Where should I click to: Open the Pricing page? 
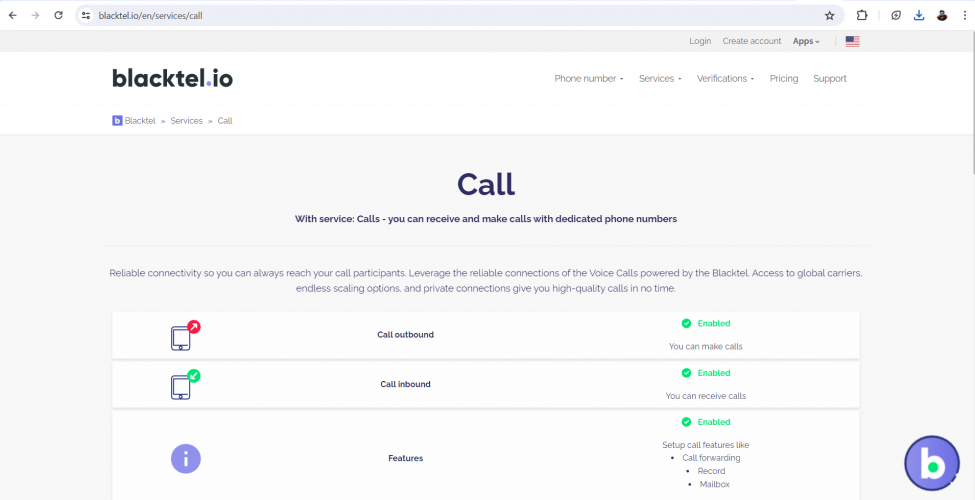point(783,78)
